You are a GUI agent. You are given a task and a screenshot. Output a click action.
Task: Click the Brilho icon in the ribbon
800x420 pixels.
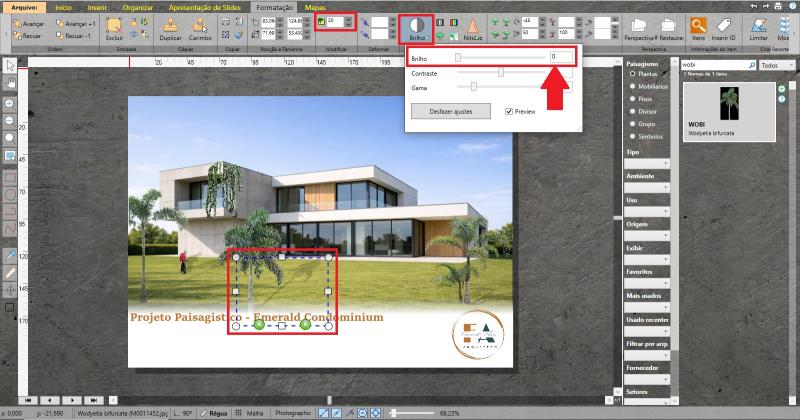tap(416, 25)
